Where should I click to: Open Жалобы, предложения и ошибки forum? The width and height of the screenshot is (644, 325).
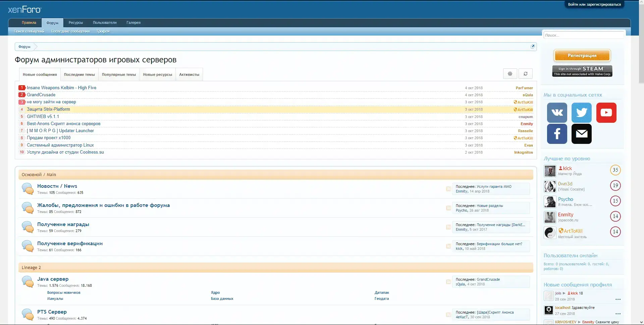point(103,205)
